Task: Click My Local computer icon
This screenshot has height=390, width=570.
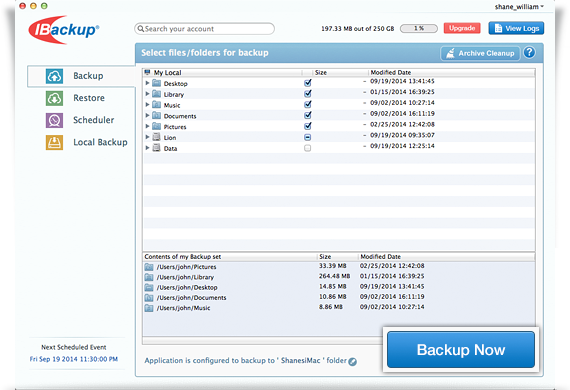Action: [147, 72]
